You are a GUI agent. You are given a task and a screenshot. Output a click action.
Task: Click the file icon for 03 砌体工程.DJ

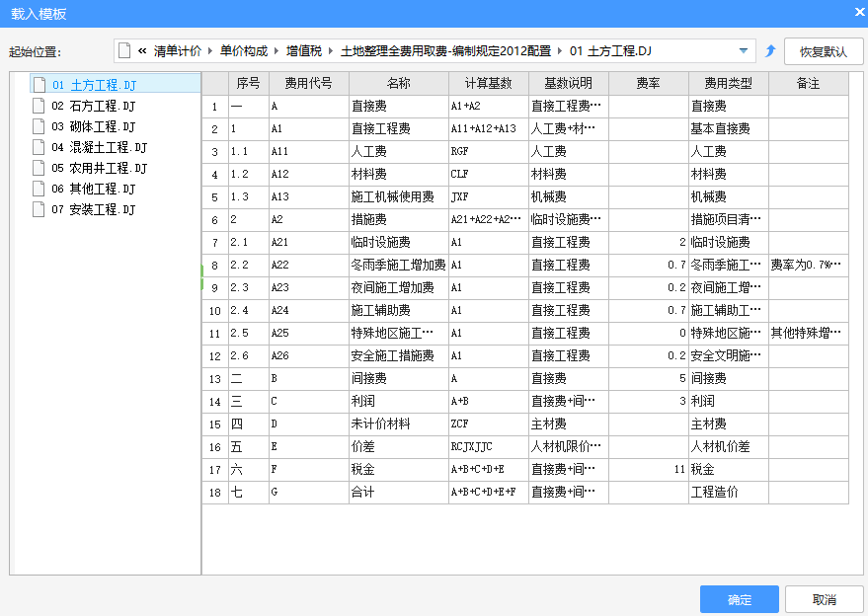pos(39,126)
